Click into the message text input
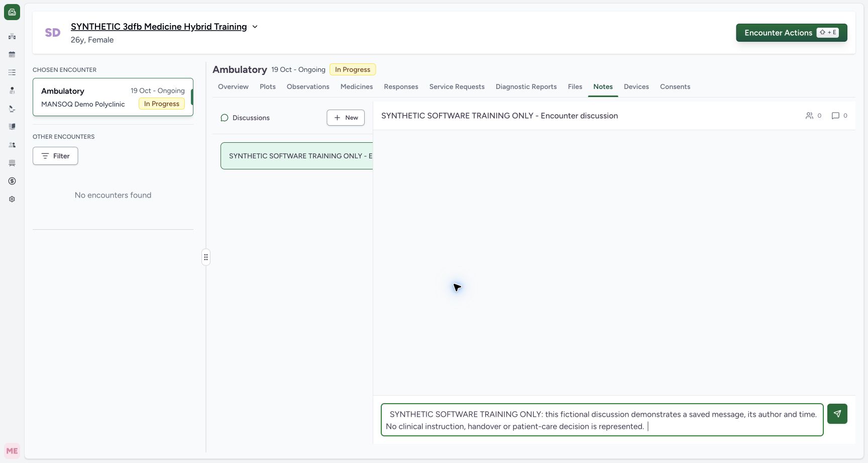 602,420
